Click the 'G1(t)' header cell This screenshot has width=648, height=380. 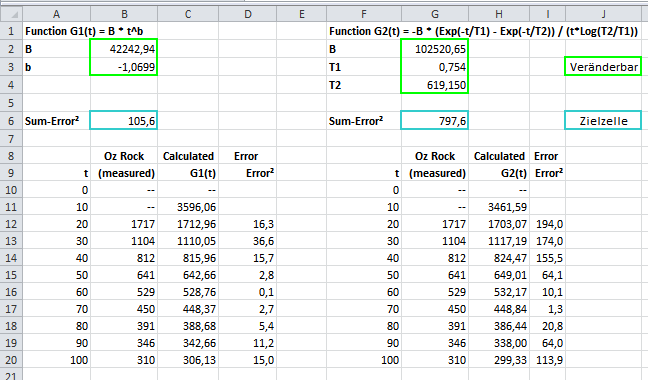coord(188,173)
